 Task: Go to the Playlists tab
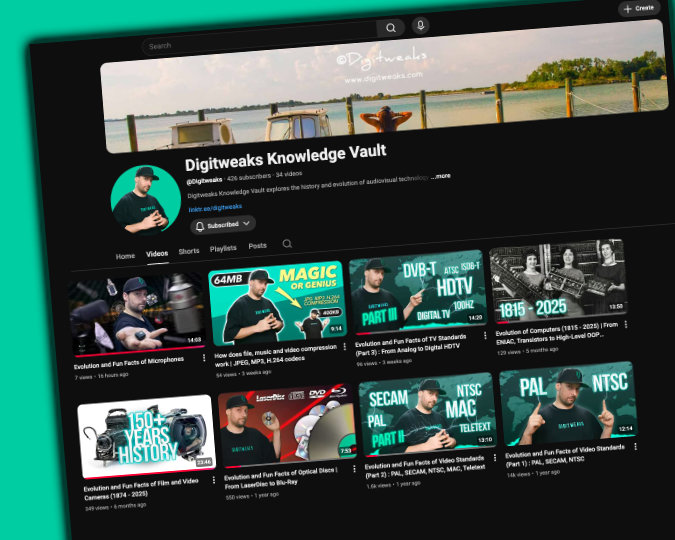pyautogui.click(x=223, y=248)
